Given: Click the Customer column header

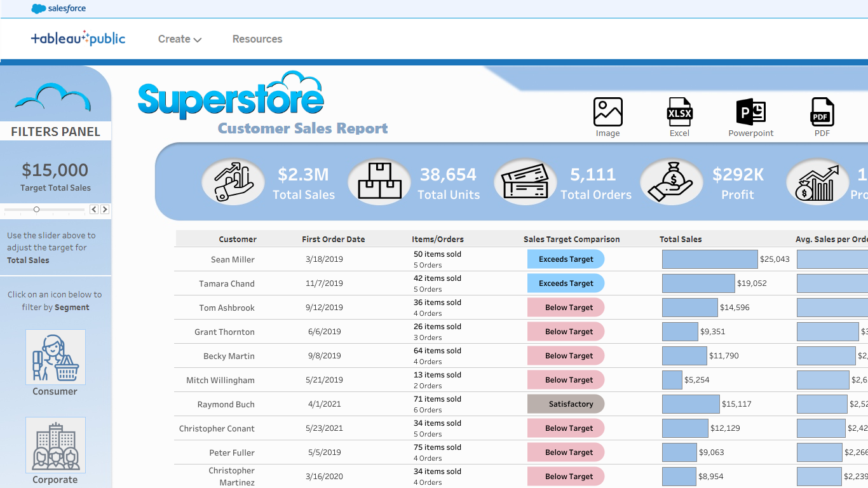Looking at the screenshot, I should (x=238, y=240).
